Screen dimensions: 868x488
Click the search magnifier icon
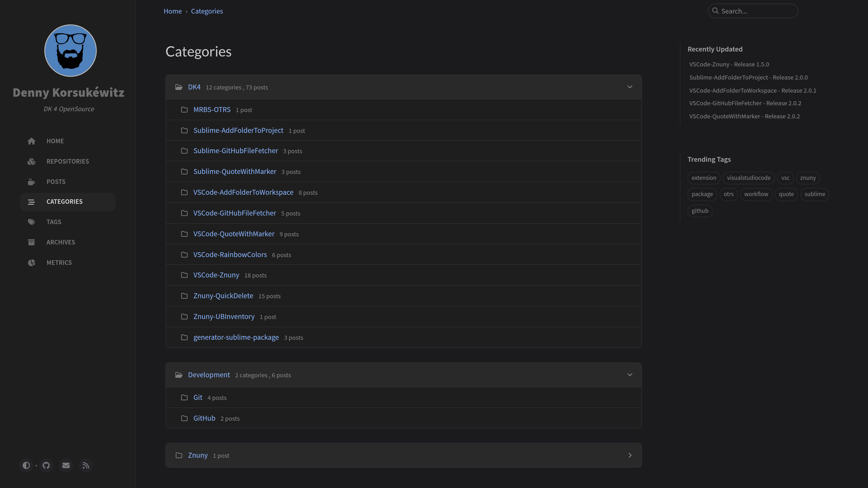point(715,11)
